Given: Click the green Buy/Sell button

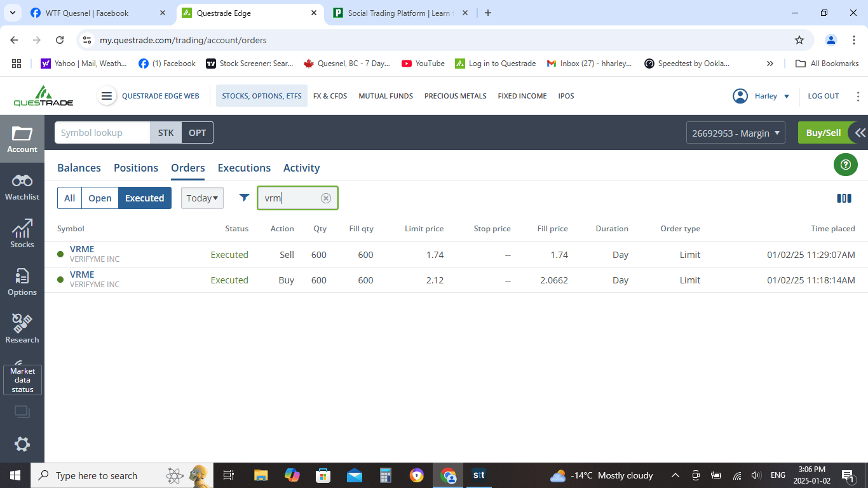Looking at the screenshot, I should (823, 133).
